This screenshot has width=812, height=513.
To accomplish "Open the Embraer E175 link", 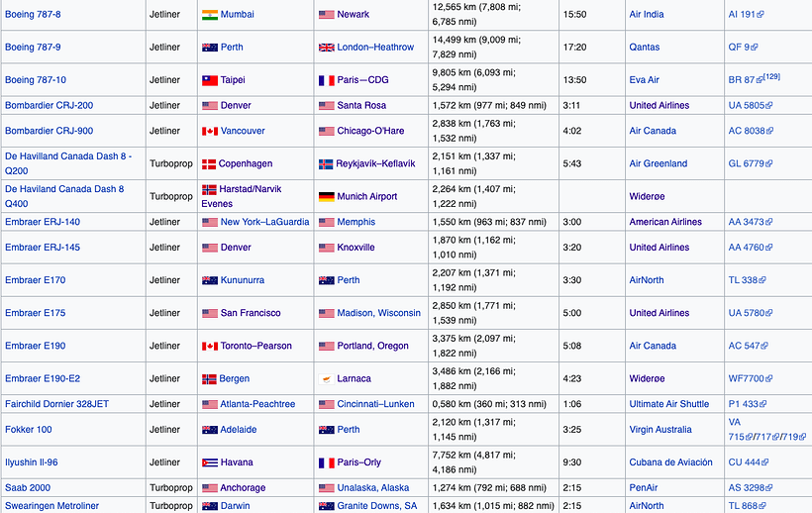I will coord(36,313).
